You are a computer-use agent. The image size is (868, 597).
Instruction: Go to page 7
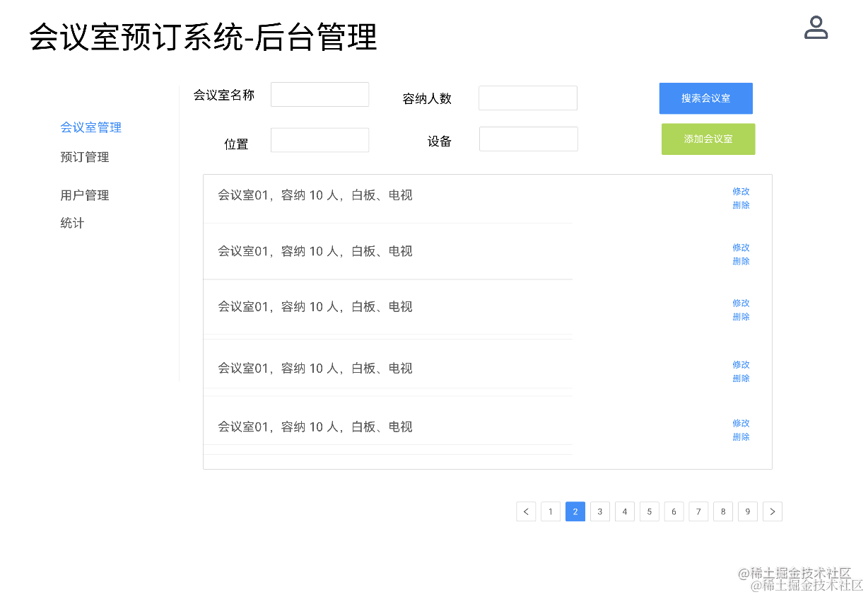pyautogui.click(x=698, y=511)
